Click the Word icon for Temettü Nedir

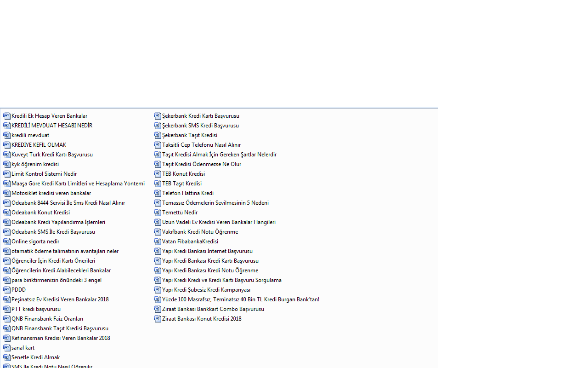[x=158, y=213]
